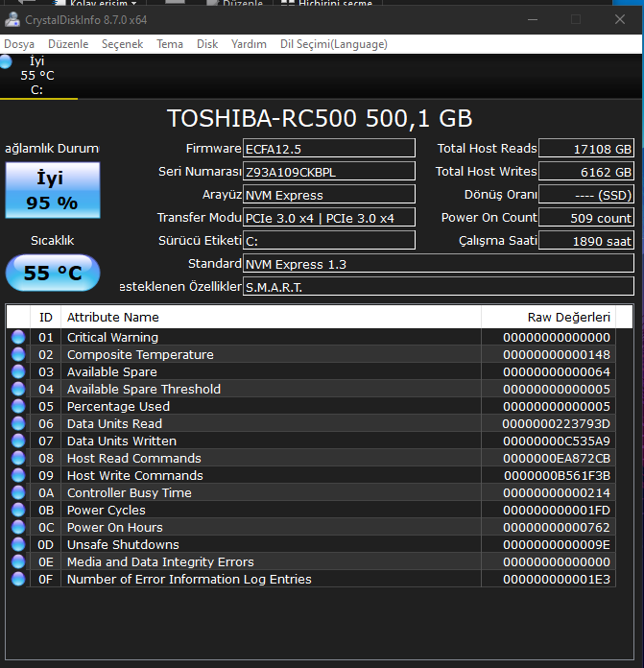
Task: Click the status orb for Percentage Used
Action: coord(18,406)
